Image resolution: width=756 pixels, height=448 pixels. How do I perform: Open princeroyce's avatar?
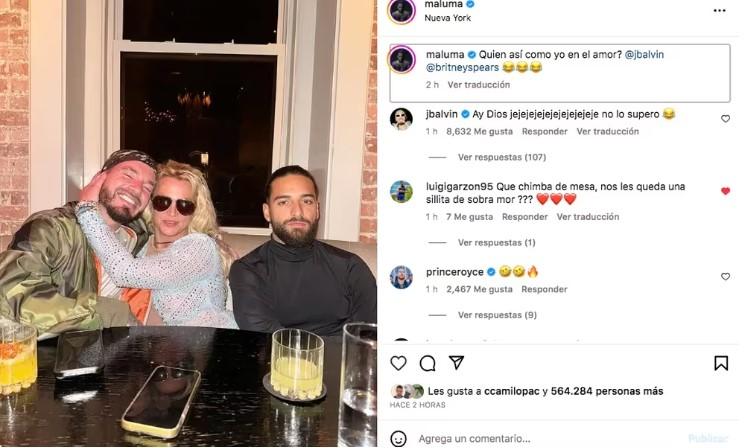coord(401,277)
